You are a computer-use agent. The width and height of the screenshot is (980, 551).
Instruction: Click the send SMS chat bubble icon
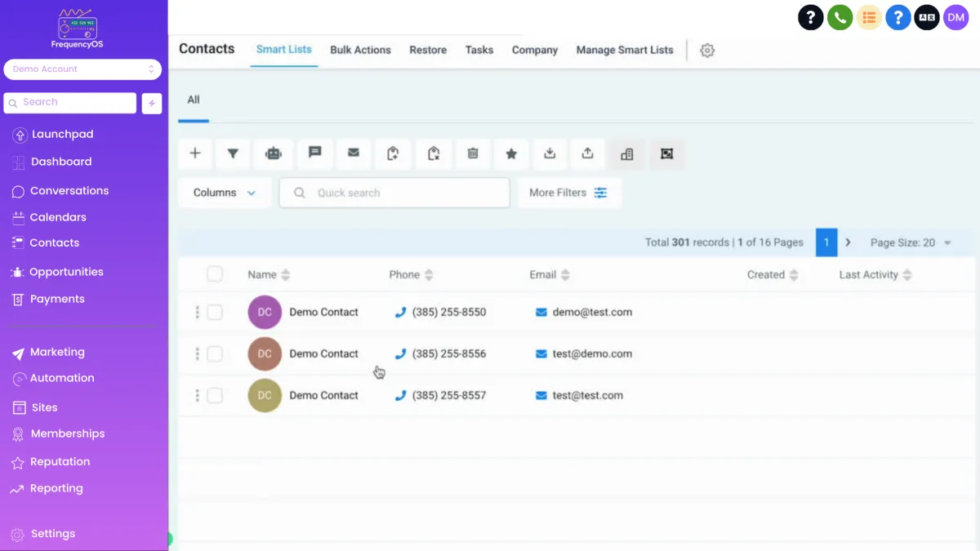pos(314,153)
